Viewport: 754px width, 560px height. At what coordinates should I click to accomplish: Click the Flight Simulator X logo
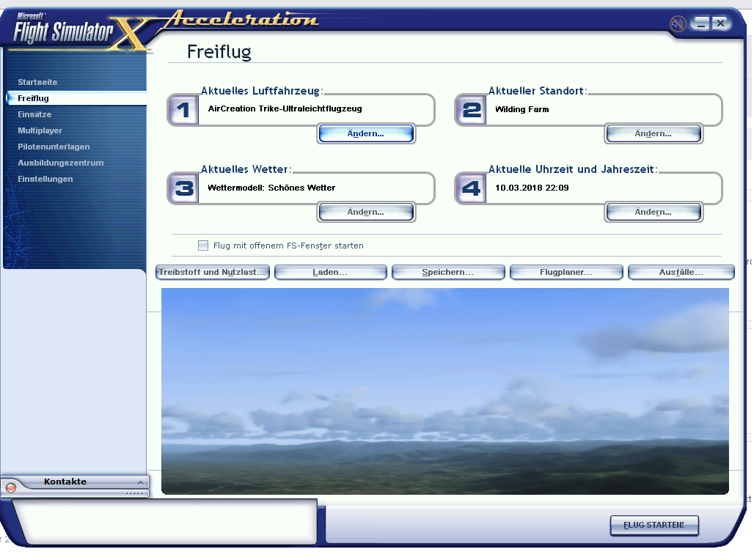[x=81, y=32]
